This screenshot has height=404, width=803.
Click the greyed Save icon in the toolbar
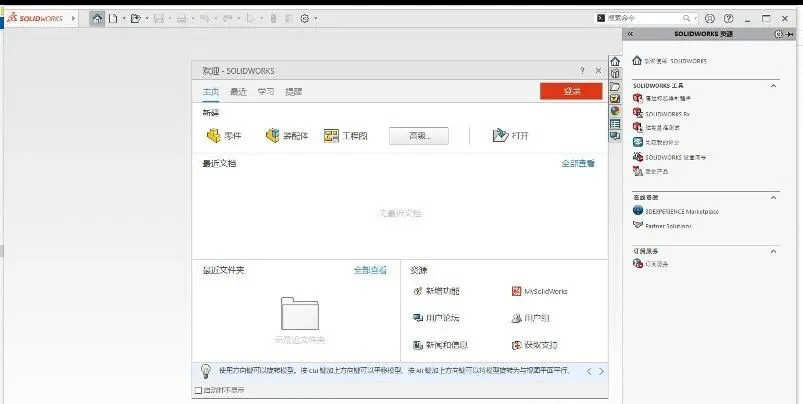(x=159, y=18)
